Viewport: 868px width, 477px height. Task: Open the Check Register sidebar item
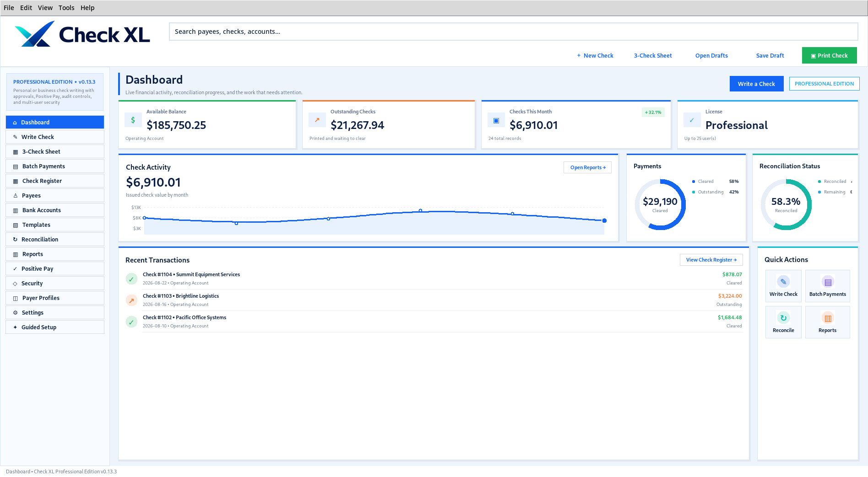(x=55, y=181)
